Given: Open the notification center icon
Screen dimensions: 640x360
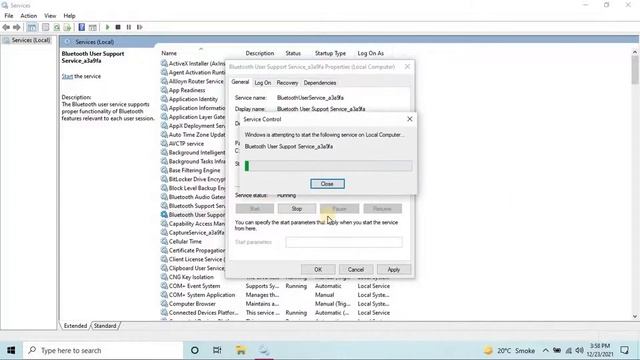Looking at the screenshot, I should click(x=624, y=350).
